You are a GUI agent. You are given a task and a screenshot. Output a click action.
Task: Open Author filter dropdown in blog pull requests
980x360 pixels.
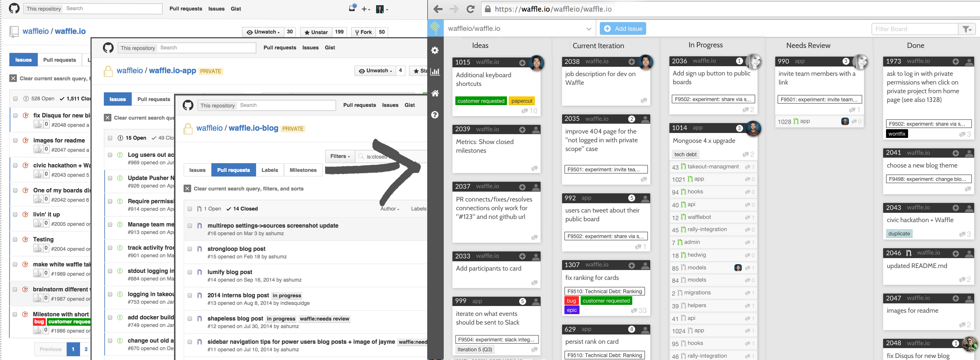pos(390,209)
